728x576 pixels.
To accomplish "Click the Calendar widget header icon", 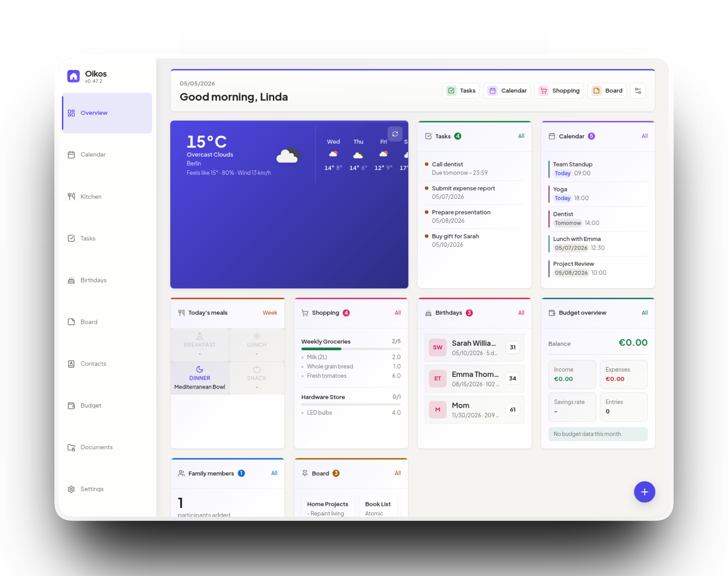I will click(x=552, y=136).
